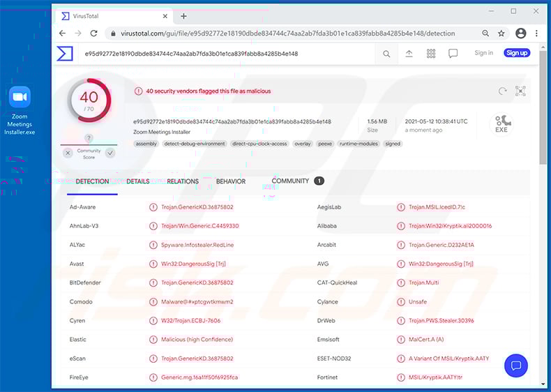The height and width of the screenshot is (392, 551).
Task: Click the site padlock icon
Action: 113,33
